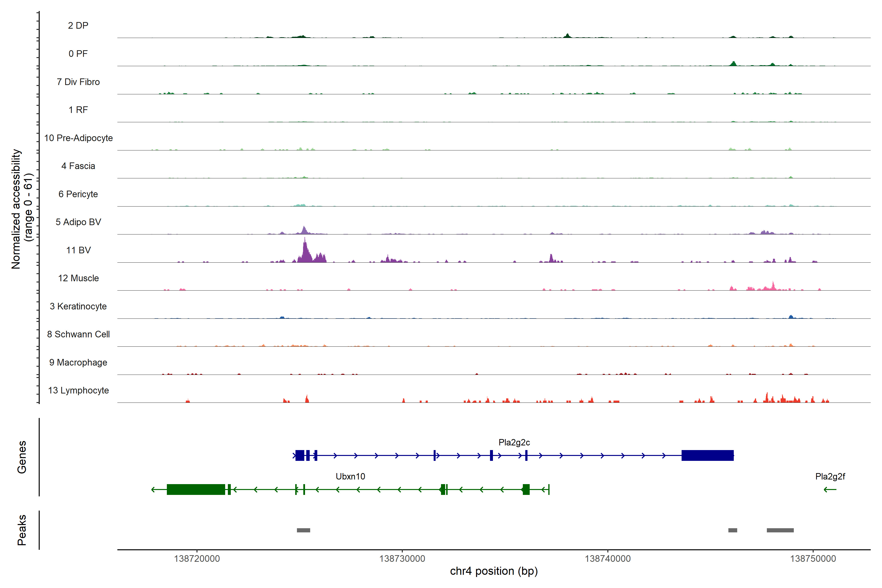Click the 10 Pre-Adipocyte track label
The width and height of the screenshot is (882, 588).
(x=78, y=138)
